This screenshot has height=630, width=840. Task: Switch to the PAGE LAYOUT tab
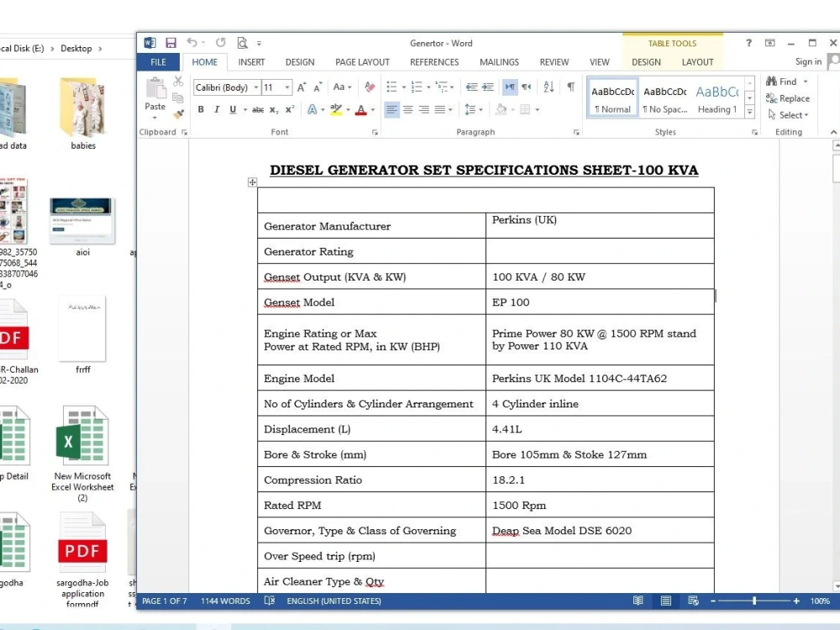(362, 62)
